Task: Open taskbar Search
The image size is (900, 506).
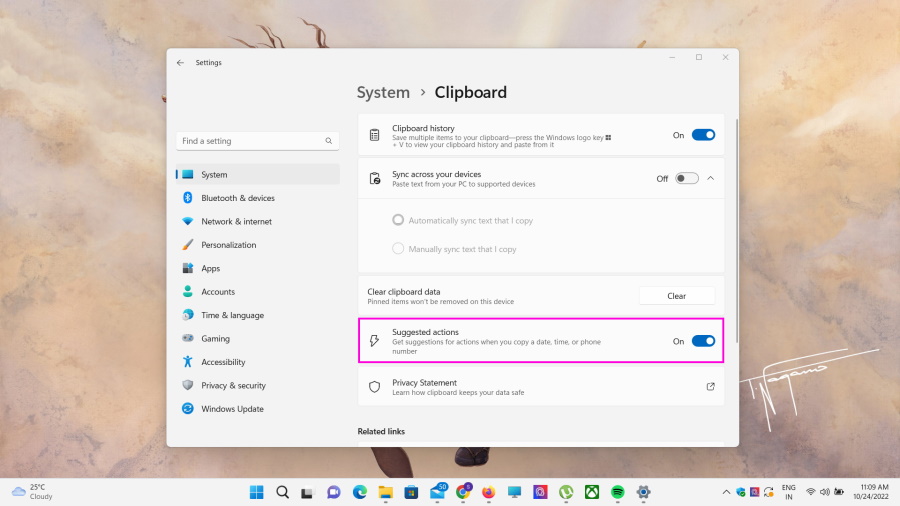Action: pyautogui.click(x=282, y=492)
